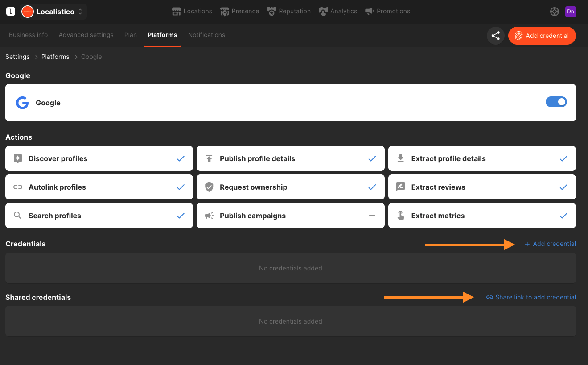Image resolution: width=588 pixels, height=365 pixels.
Task: Click the Localistico home logo icon
Action: (11, 12)
